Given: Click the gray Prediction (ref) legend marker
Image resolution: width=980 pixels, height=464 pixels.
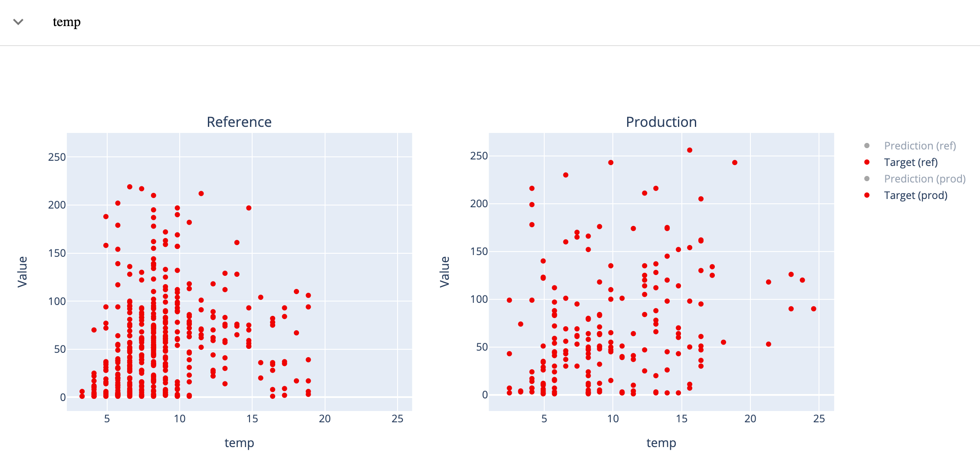Looking at the screenshot, I should [x=867, y=146].
